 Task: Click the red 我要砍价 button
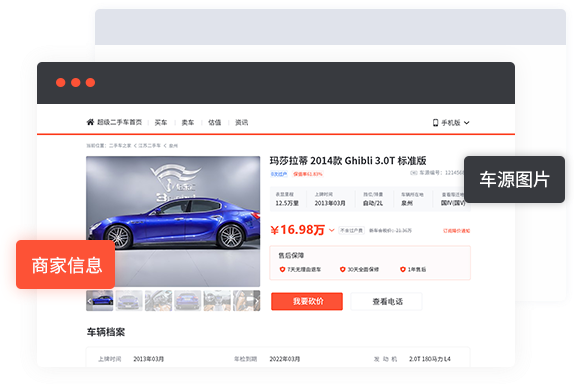(x=307, y=301)
